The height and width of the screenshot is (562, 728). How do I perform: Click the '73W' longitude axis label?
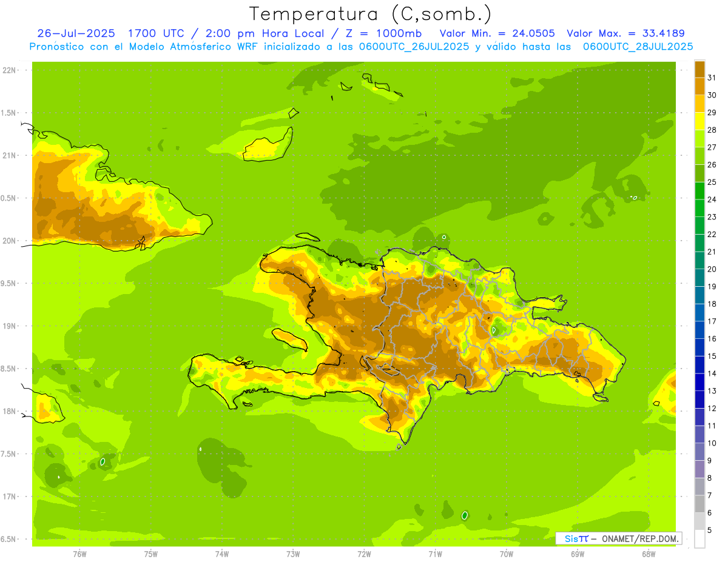[293, 554]
